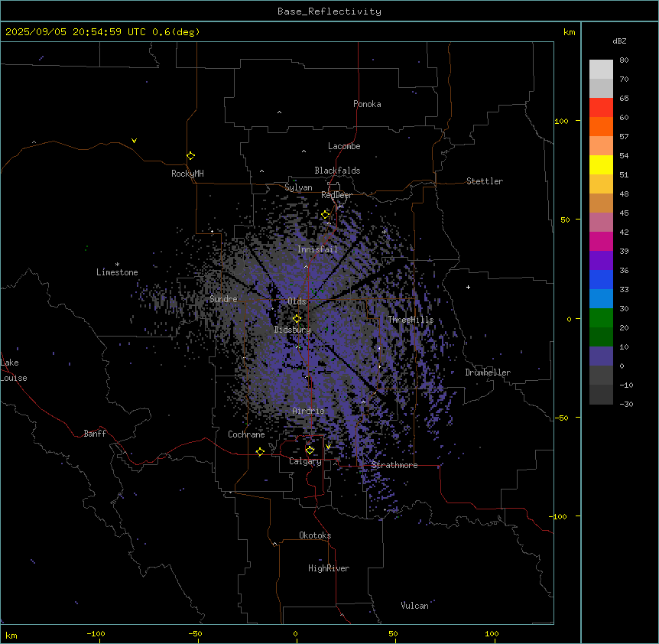Click the white plus marker east of ThreeHills

[x=468, y=287]
